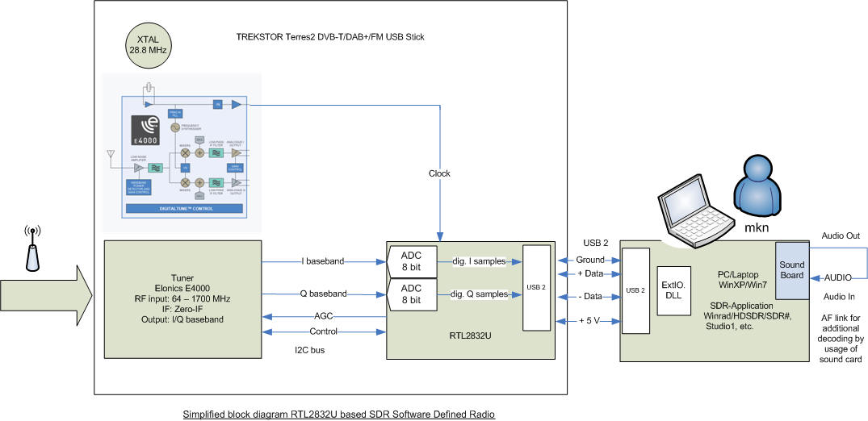Select the Sound Board block

[x=791, y=269]
